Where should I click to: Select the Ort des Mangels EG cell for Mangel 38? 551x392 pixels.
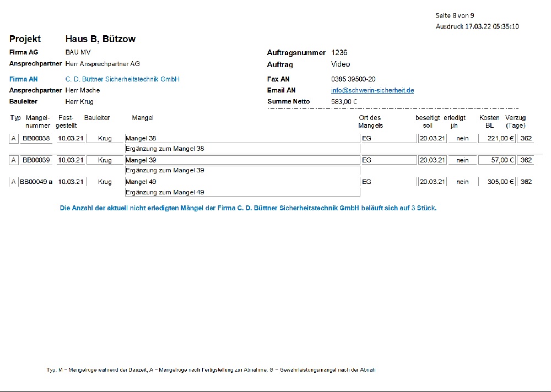[388, 138]
